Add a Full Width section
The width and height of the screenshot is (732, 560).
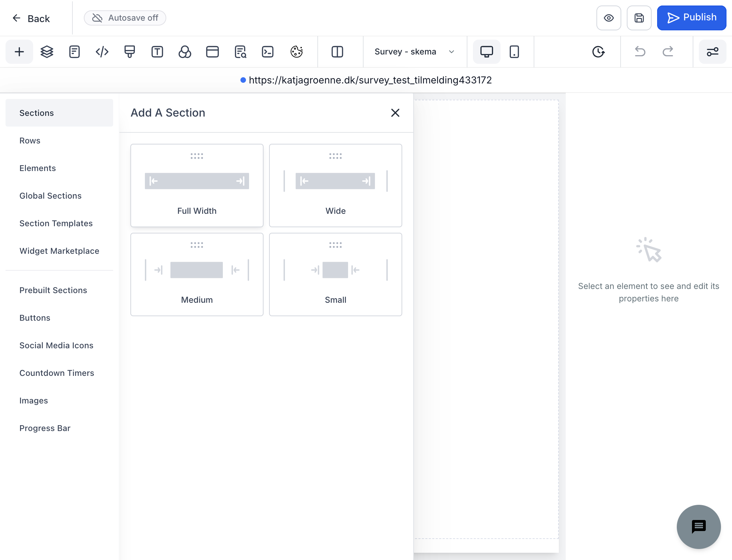click(x=197, y=186)
